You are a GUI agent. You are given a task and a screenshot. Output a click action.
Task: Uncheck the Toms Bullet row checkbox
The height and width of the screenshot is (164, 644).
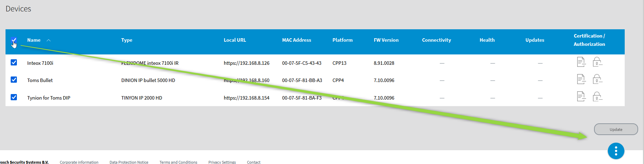pyautogui.click(x=14, y=80)
